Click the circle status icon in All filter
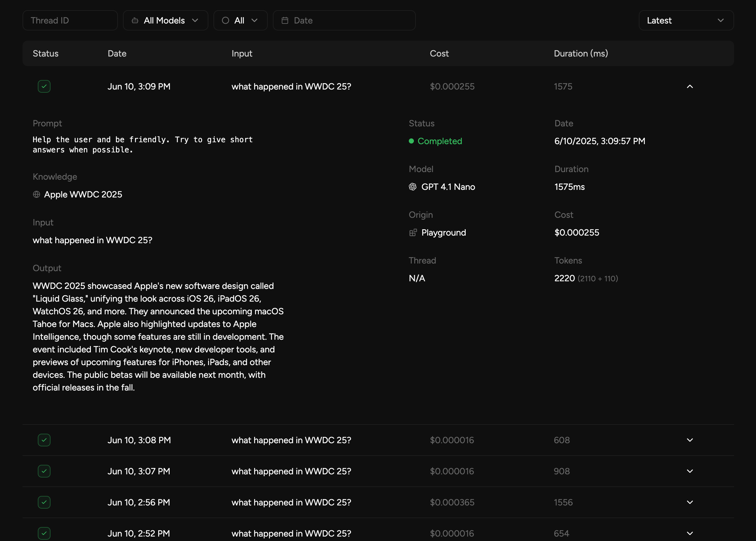 225,21
